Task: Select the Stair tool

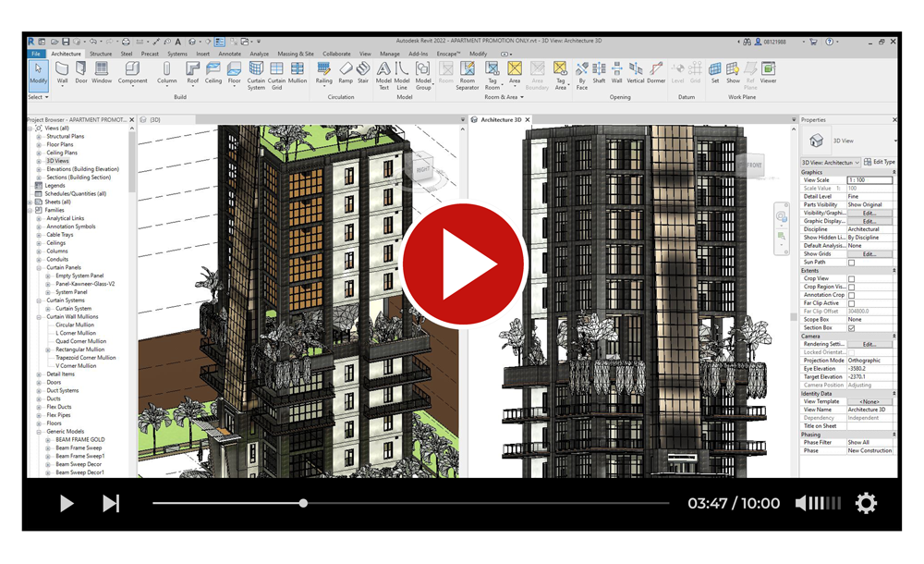Action: 363,72
